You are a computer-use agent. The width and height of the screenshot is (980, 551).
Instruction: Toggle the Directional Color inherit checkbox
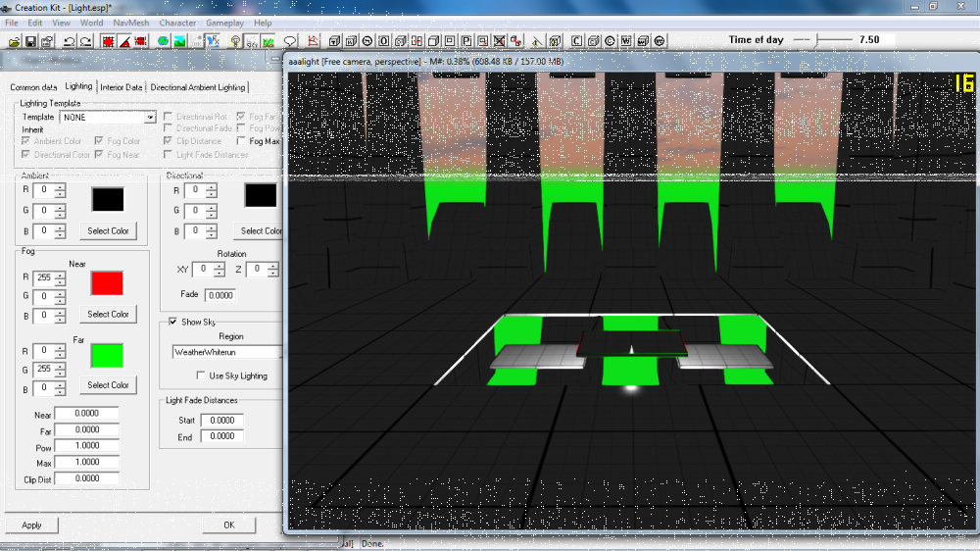[25, 155]
